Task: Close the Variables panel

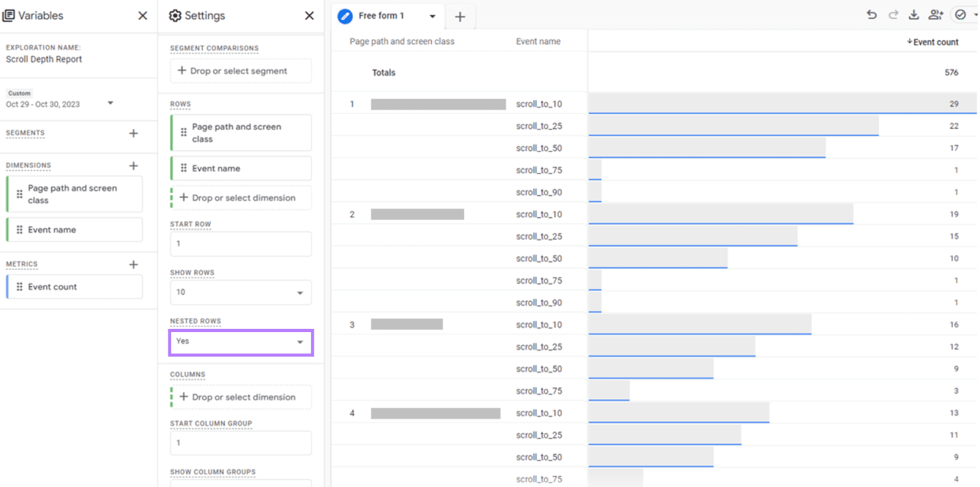Action: [143, 15]
